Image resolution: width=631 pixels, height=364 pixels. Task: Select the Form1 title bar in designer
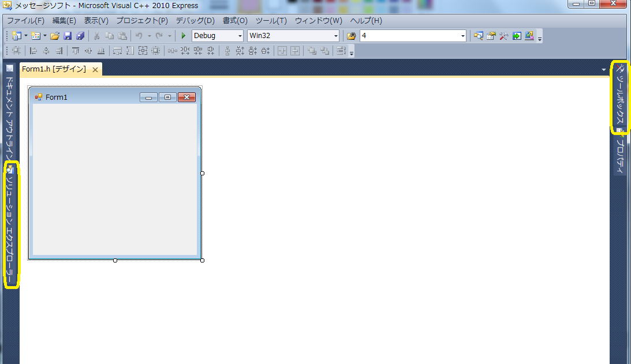click(115, 97)
